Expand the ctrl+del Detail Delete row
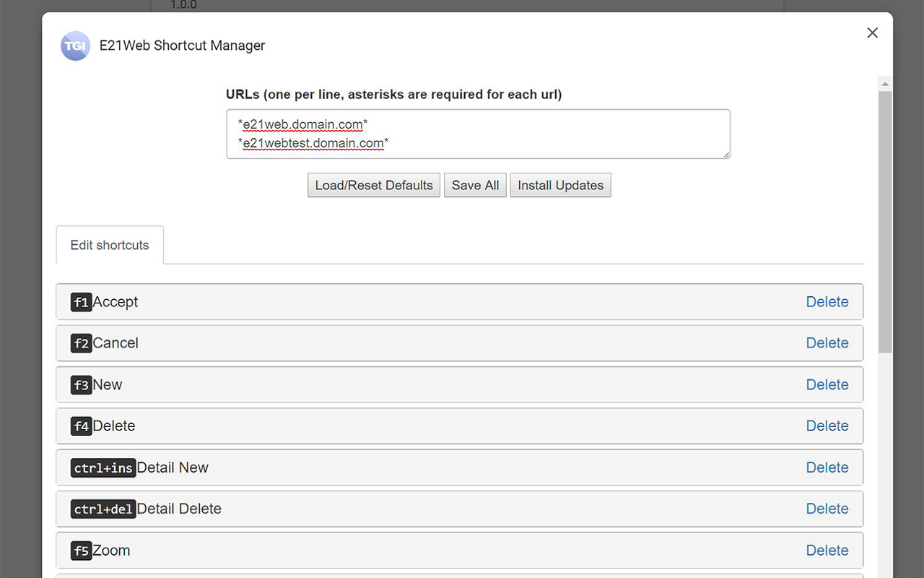Image resolution: width=924 pixels, height=578 pixels. (x=459, y=509)
